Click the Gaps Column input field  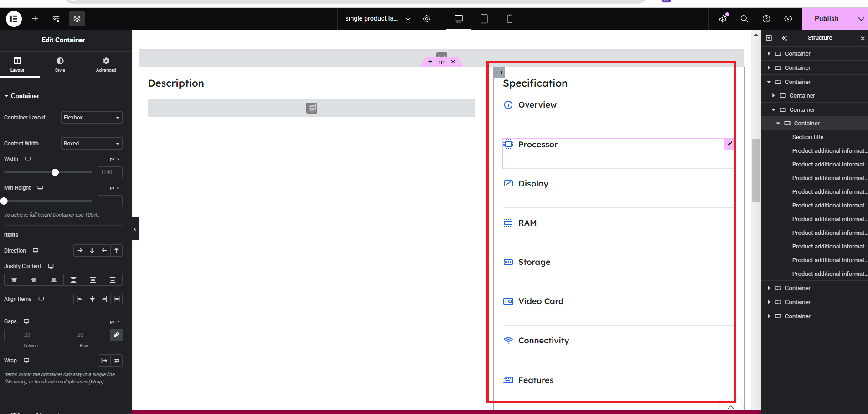tap(31, 335)
